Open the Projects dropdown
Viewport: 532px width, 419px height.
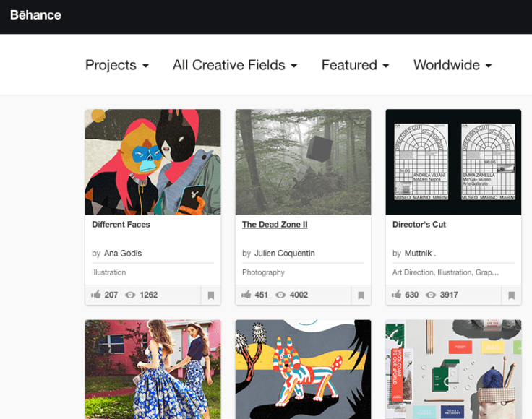pos(116,65)
